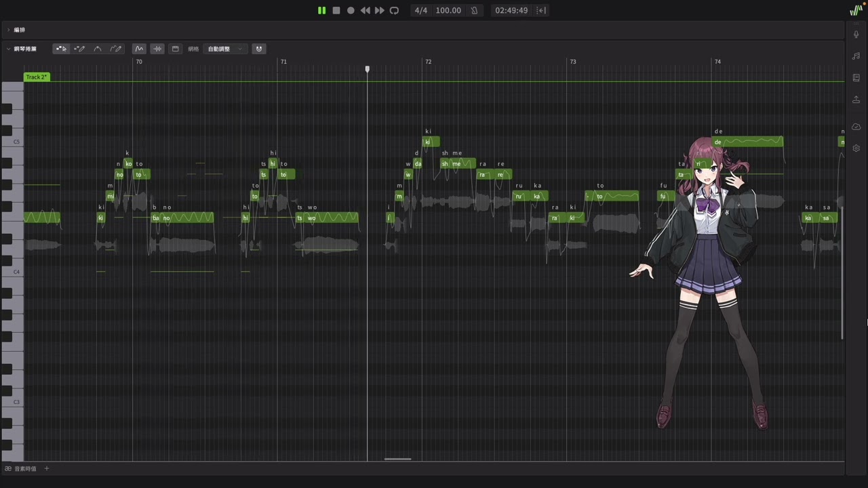The height and width of the screenshot is (488, 868).
Task: Jump to measure 71 in the ruler
Action: click(x=283, y=62)
